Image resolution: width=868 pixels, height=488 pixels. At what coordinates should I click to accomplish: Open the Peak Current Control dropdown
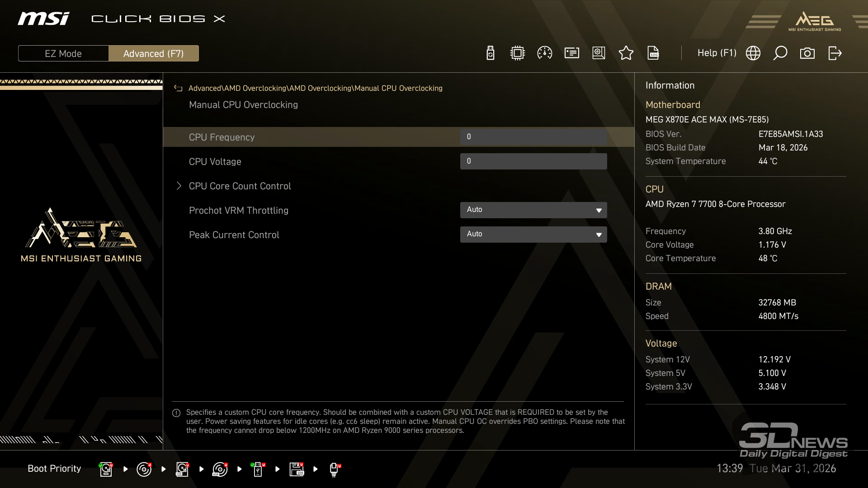533,234
